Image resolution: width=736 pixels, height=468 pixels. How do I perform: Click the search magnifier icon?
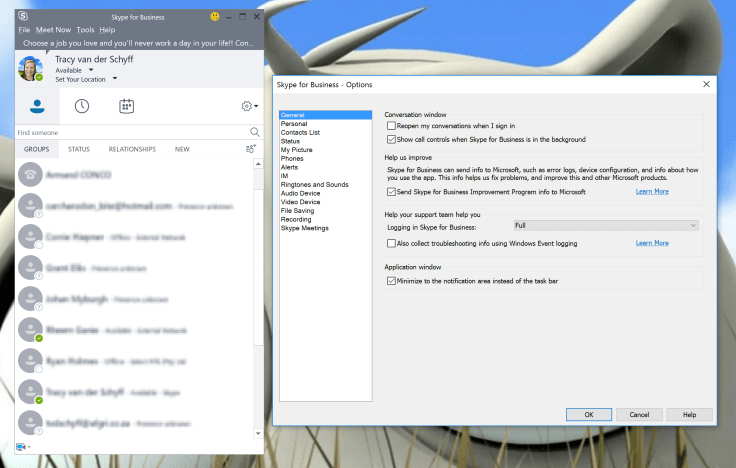click(x=255, y=132)
